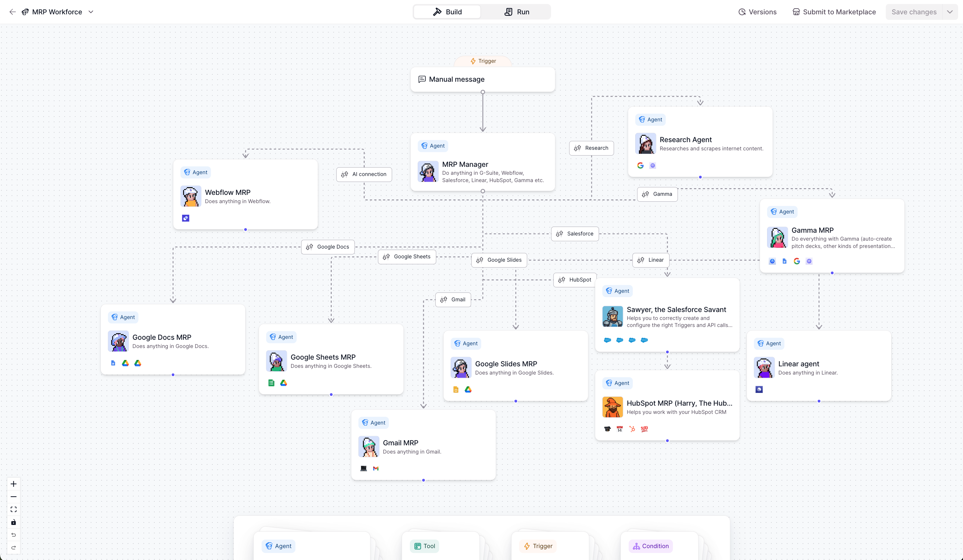Click the calendar icon on HubSpot MRP
Screen dimensions: 963x560
click(x=620, y=429)
